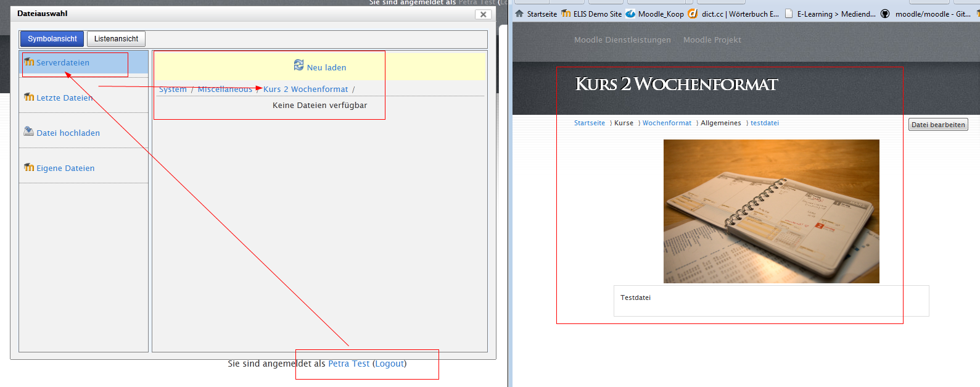Click the Datei bearbeiten button
This screenshot has width=980, height=387.
[x=938, y=125]
